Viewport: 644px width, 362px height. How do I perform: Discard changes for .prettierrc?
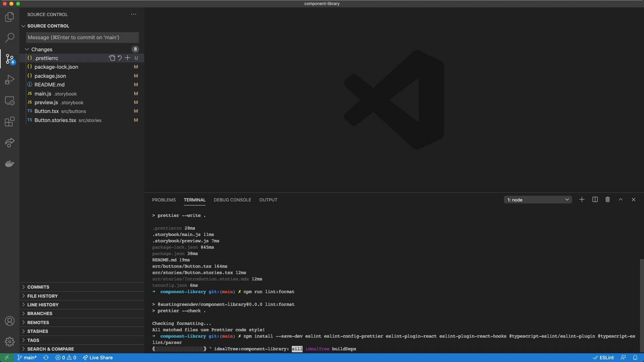click(120, 58)
